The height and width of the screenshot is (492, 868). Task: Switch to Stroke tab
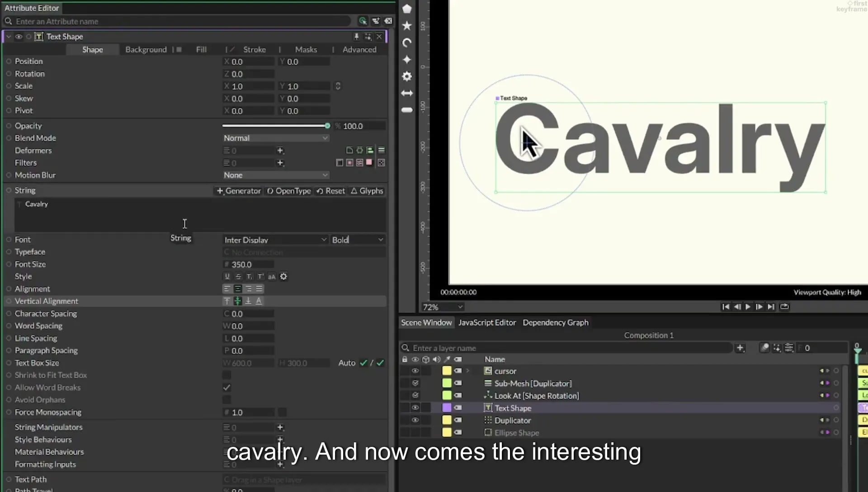[x=255, y=49]
